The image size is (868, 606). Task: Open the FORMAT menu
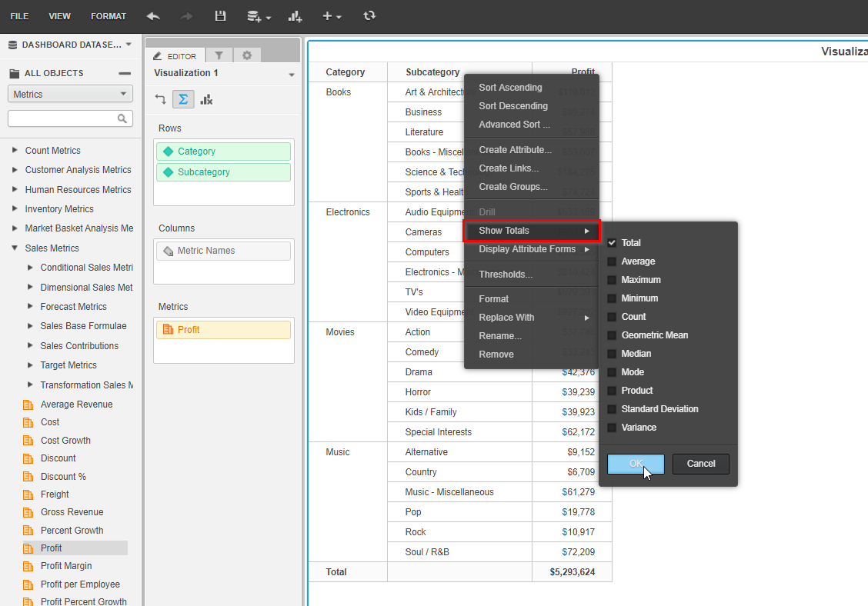[108, 15]
